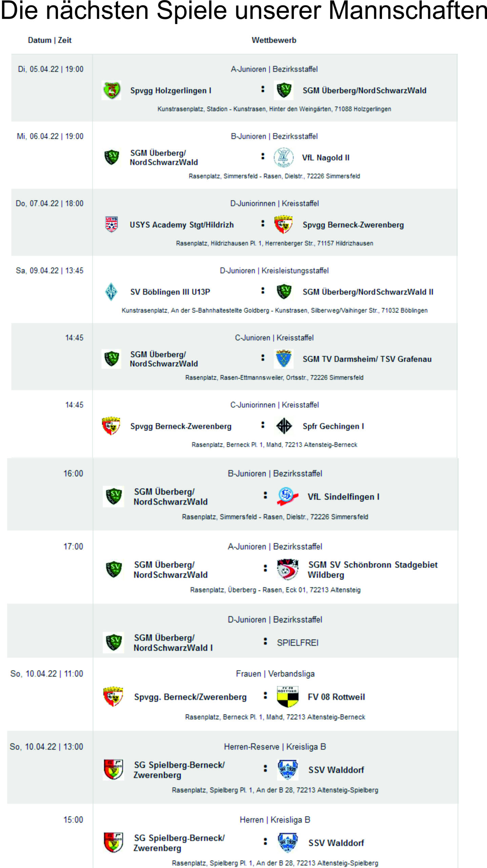Click the Wettbewerb column header
This screenshot has width=487, height=868.
[274, 40]
